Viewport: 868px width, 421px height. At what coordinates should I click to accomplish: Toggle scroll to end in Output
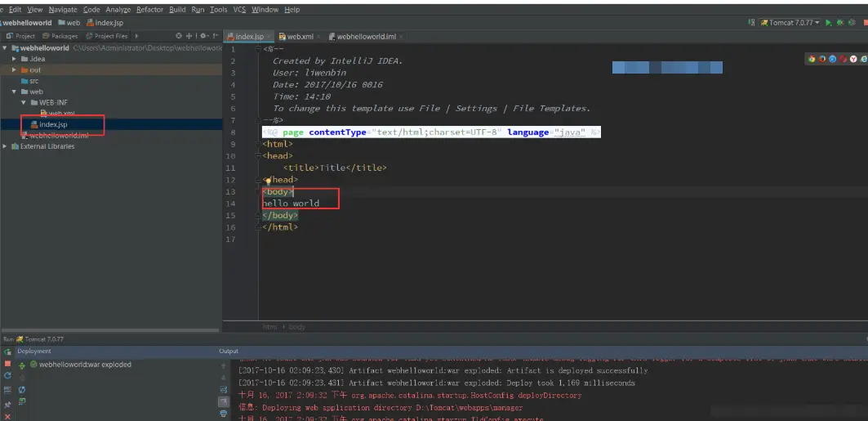tap(223, 401)
